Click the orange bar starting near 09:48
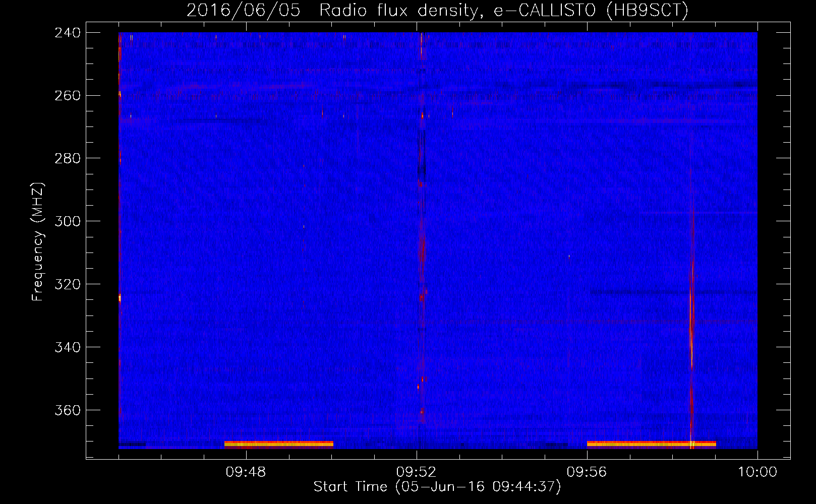816x504 pixels. tap(279, 445)
